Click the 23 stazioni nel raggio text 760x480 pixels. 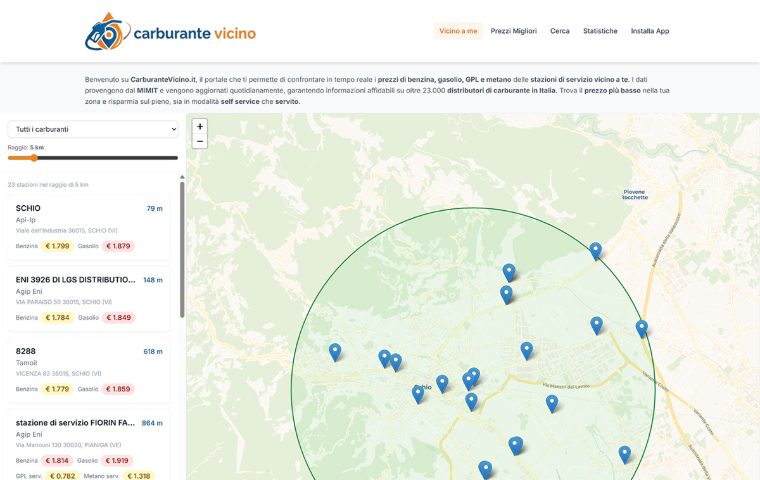48,185
